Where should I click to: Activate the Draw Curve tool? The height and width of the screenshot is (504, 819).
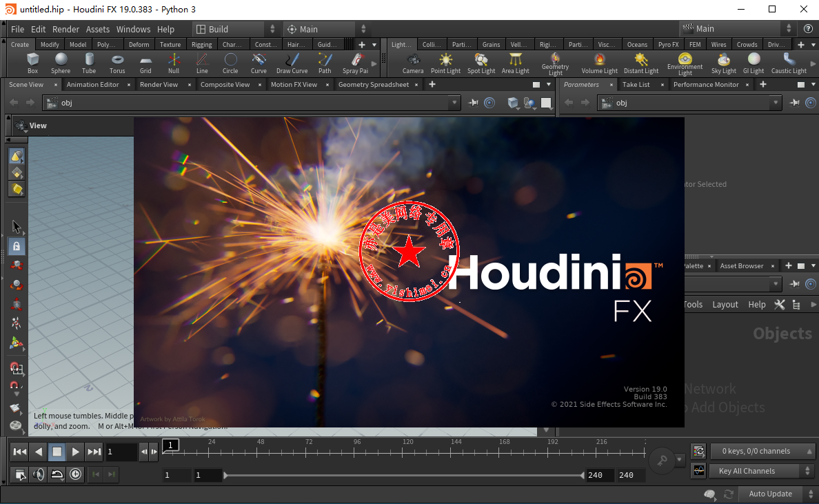click(292, 63)
